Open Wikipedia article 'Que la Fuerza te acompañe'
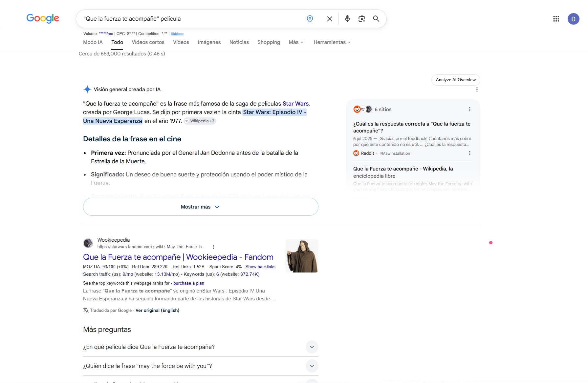Viewport: 588px width, 383px height. [x=403, y=172]
